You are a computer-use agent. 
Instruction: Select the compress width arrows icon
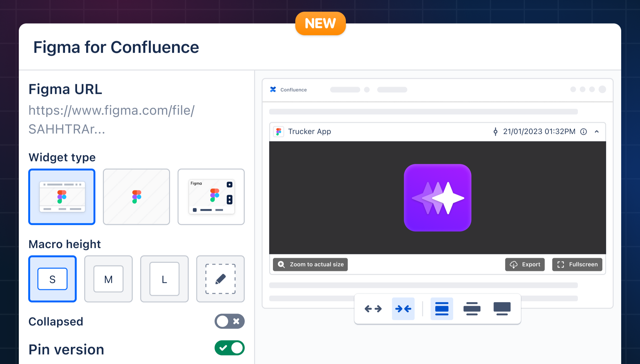click(x=403, y=309)
